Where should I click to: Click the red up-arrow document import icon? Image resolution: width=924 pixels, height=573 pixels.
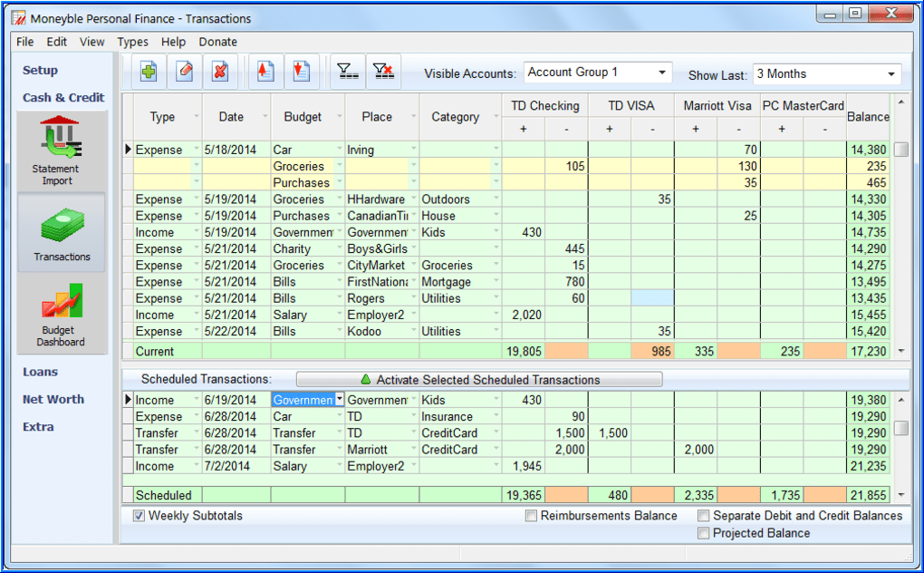tap(264, 71)
